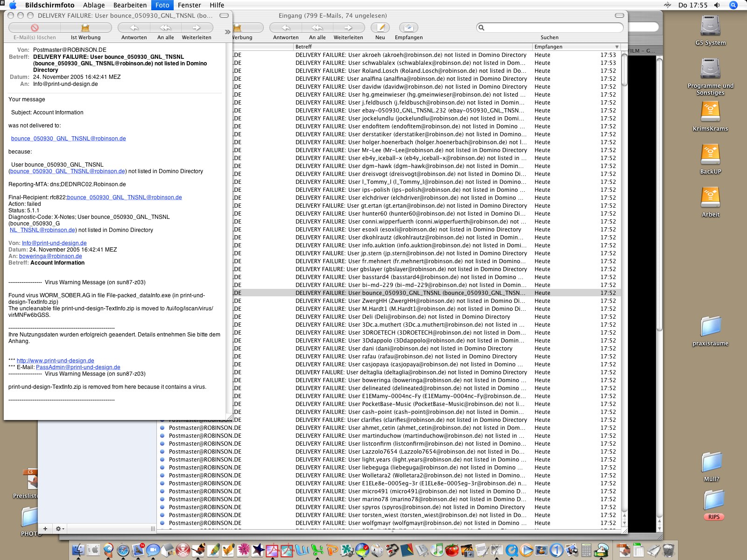Click Neu compose message icon
Viewport: 747px width, 560px height.
380,28
